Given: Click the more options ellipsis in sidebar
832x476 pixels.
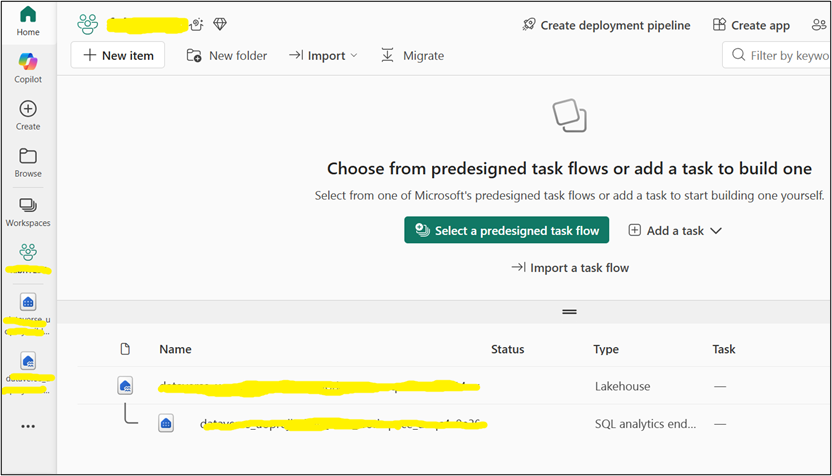Looking at the screenshot, I should pyautogui.click(x=28, y=426).
